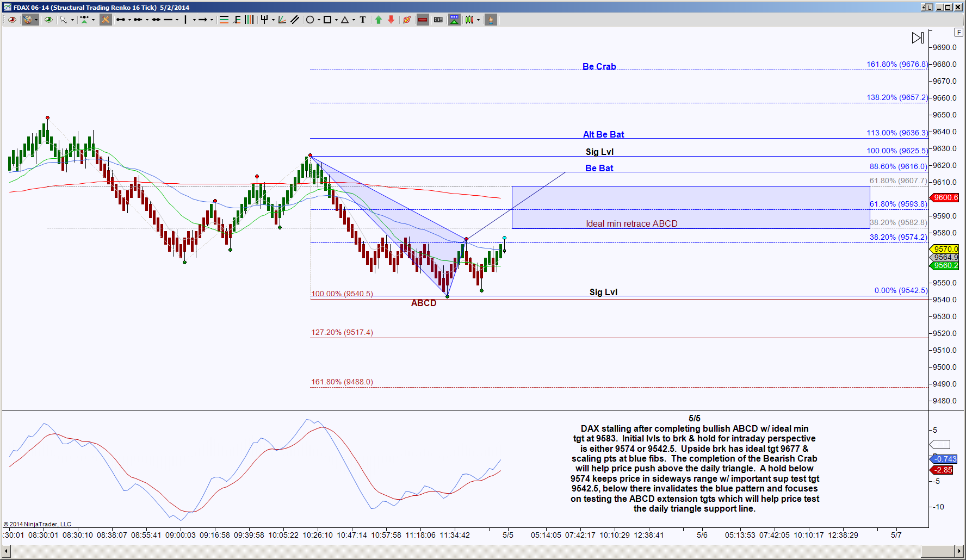Viewport: 966px width, 560px height.
Task: Choose the arrow pointer cursor tool
Action: pos(63,20)
